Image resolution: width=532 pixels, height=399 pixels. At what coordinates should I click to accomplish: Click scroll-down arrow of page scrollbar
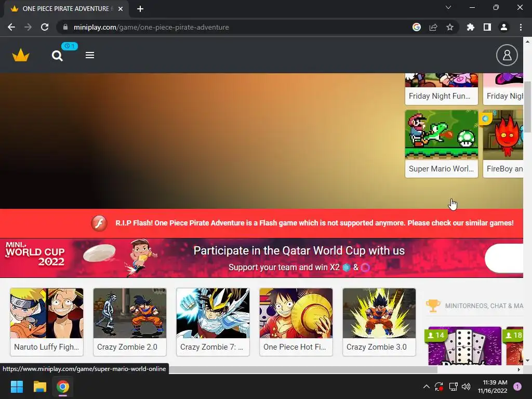point(527,361)
